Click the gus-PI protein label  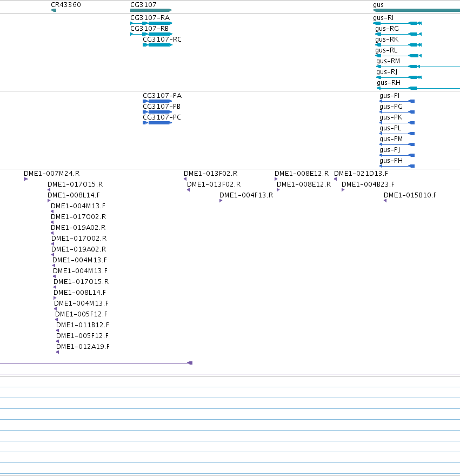(x=389, y=96)
